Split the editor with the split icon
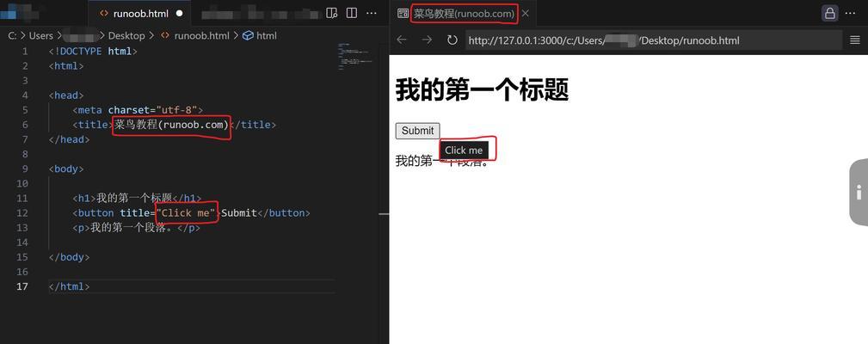Viewport: 868px width, 344px height. coord(352,13)
